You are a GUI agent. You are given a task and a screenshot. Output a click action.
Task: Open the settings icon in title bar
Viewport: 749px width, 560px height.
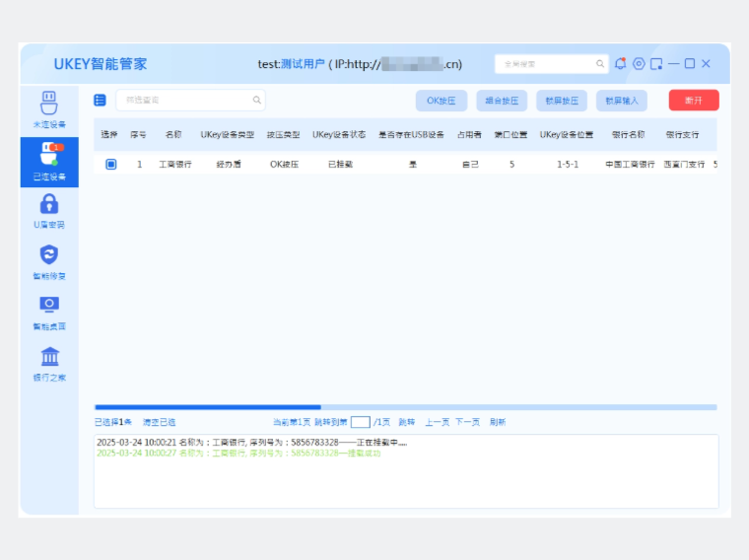click(x=639, y=64)
